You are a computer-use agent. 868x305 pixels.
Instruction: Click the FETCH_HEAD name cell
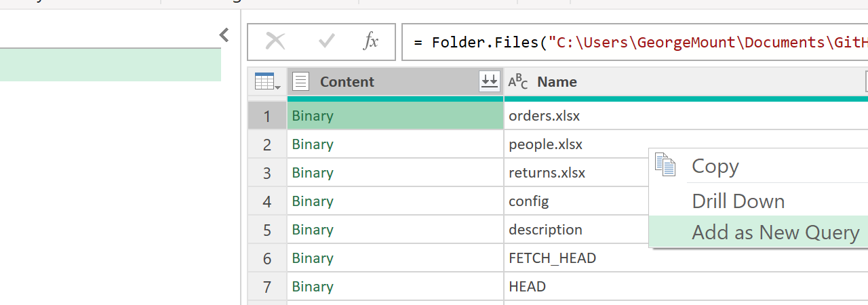[552, 258]
